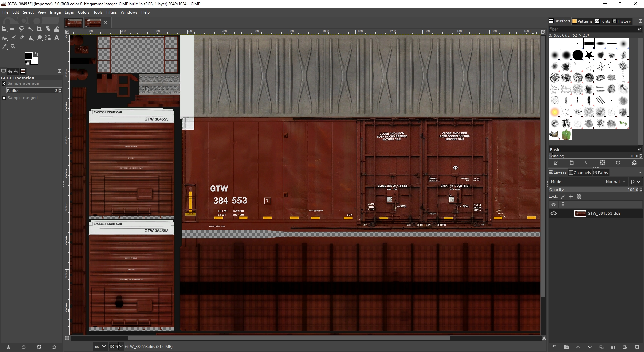
Task: Refresh the brushes list
Action: pos(618,163)
